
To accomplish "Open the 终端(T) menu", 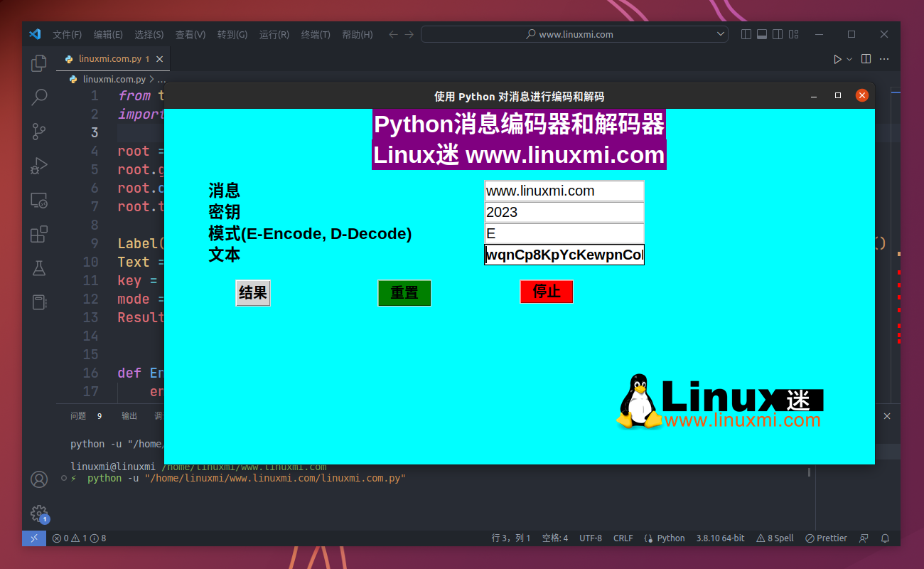I will 316,34.
